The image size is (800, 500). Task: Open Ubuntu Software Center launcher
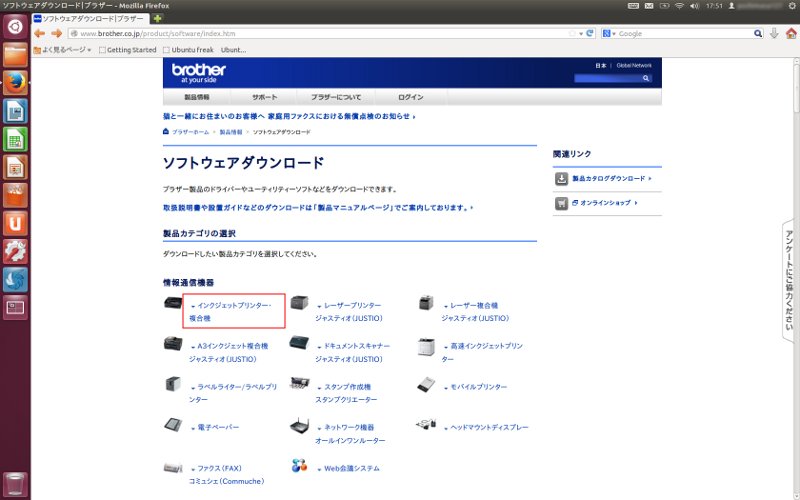(15, 195)
